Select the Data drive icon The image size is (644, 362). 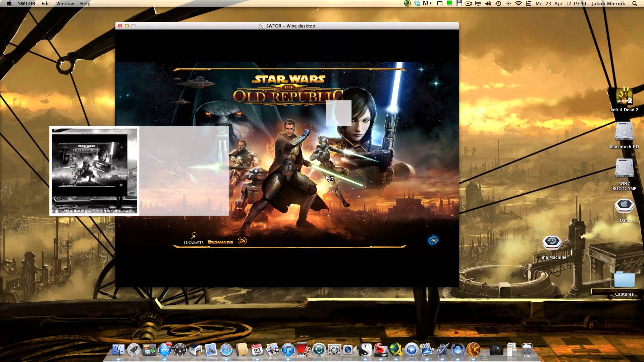pyautogui.click(x=624, y=205)
